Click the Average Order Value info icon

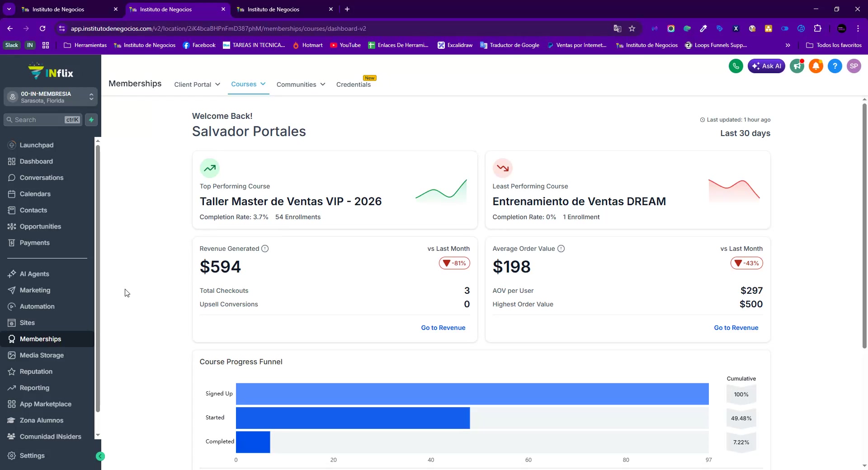tap(561, 249)
